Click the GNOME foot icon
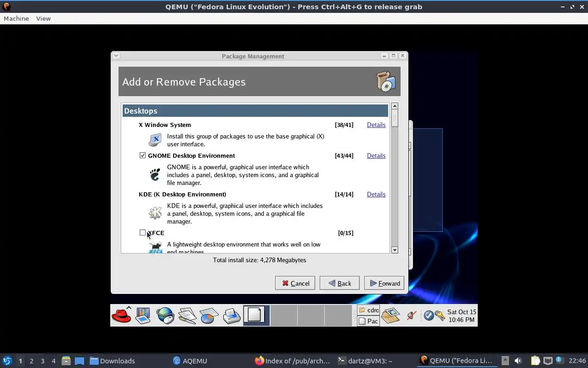This screenshot has width=588, height=368. coord(155,174)
